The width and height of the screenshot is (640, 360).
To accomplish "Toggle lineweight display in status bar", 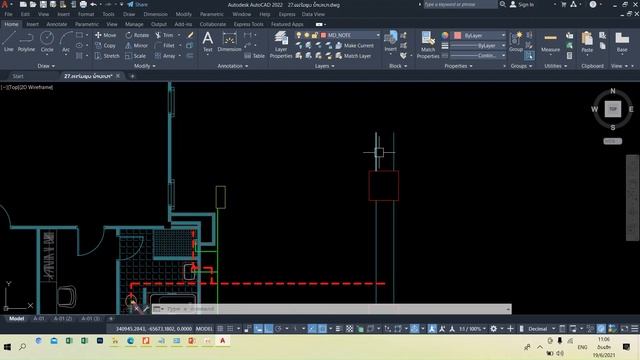I will tap(338, 329).
